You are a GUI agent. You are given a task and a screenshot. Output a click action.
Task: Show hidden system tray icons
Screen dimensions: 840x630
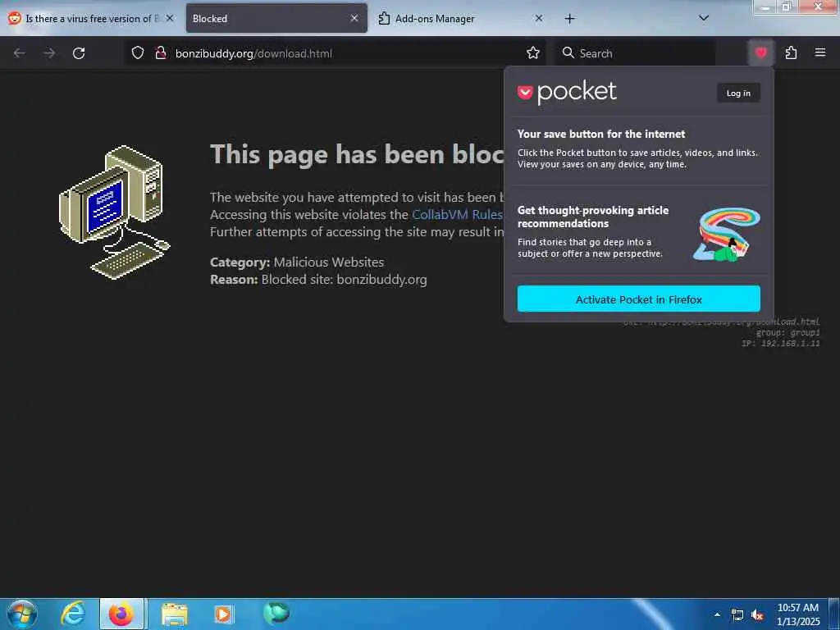[x=717, y=614]
